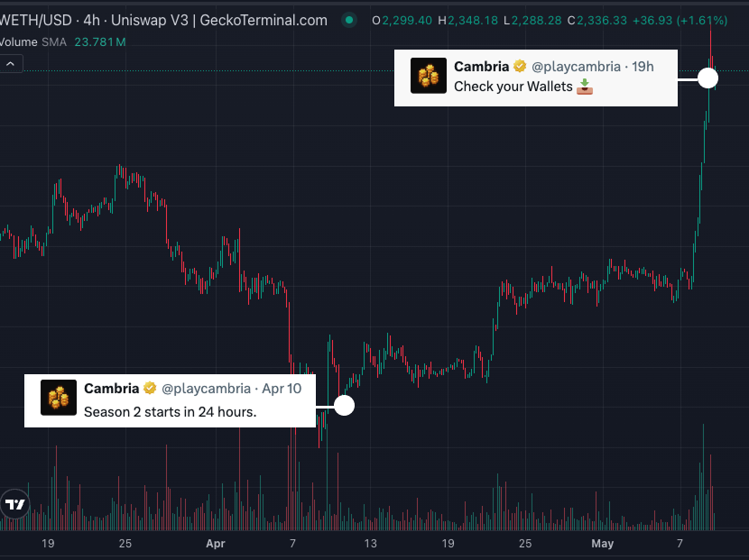This screenshot has height=560, width=749.
Task: Click the 19h tweet timestamp
Action: (643, 67)
